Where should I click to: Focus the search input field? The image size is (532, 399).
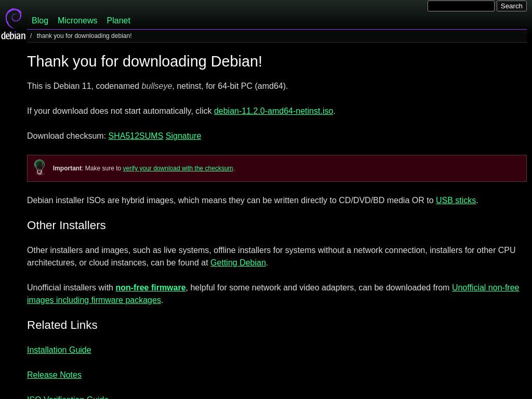461,6
